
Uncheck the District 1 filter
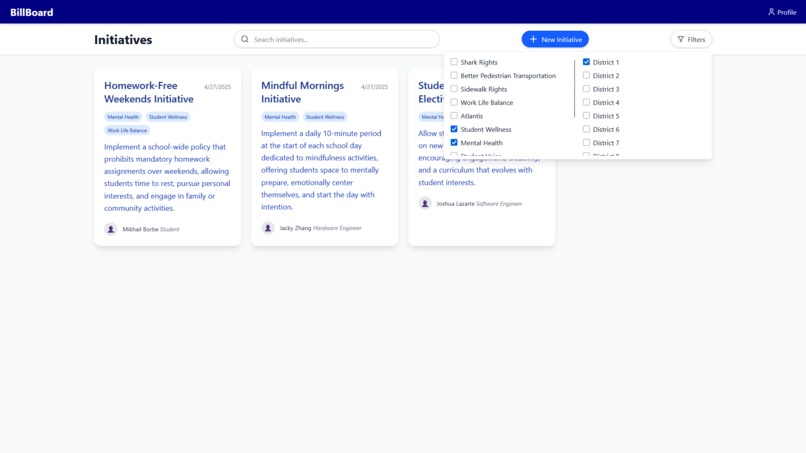pos(586,62)
